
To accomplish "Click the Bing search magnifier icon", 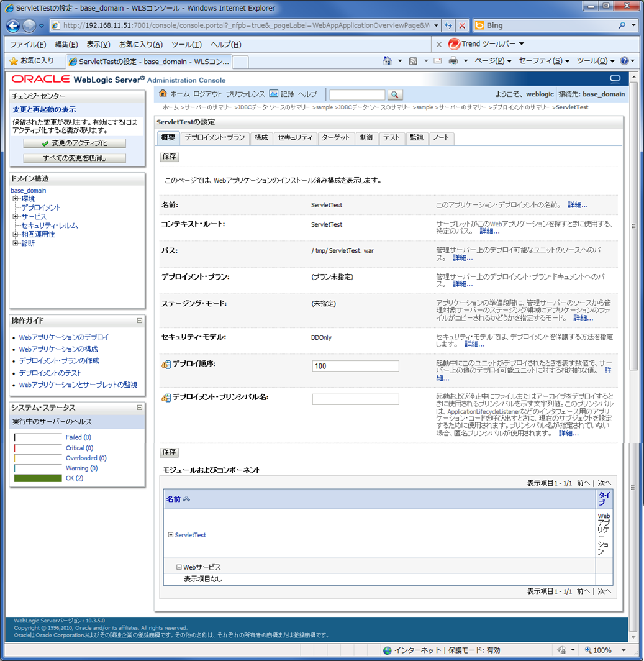I will (622, 25).
